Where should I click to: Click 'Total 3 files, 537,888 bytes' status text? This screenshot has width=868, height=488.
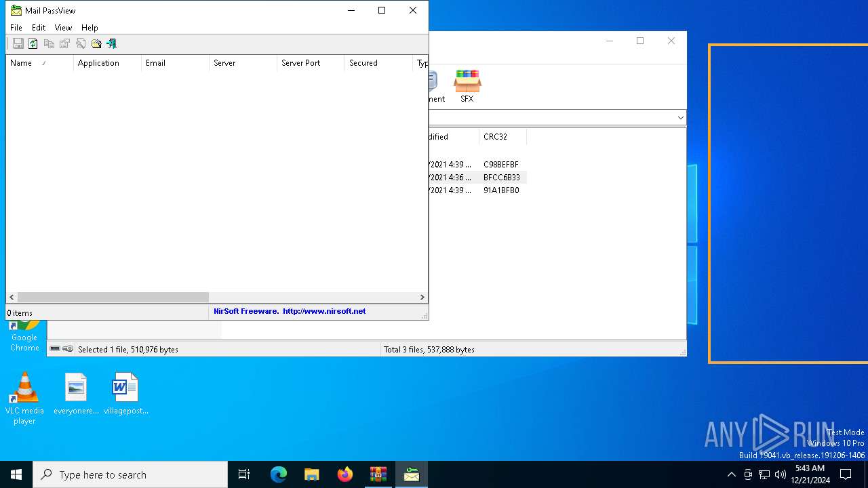pyautogui.click(x=429, y=350)
